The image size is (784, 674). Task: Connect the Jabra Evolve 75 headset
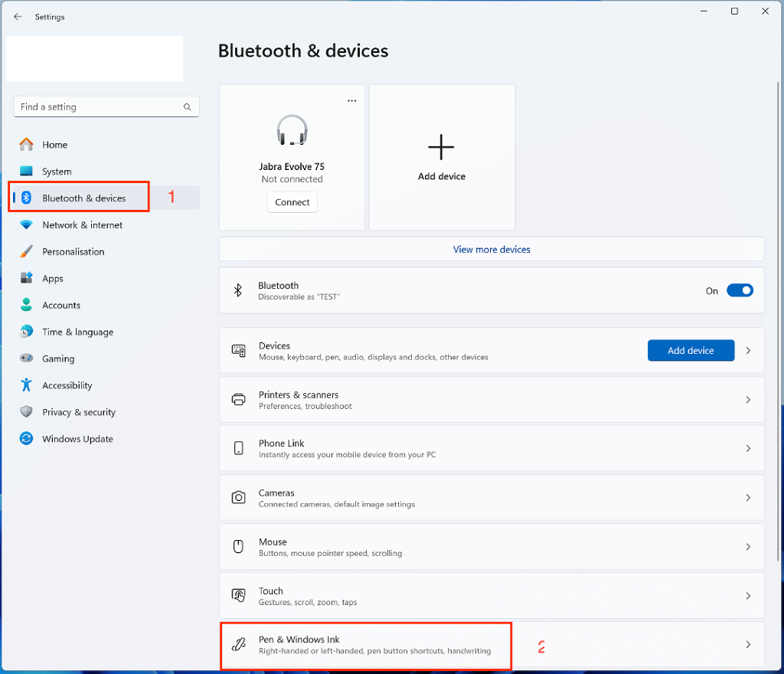292,202
